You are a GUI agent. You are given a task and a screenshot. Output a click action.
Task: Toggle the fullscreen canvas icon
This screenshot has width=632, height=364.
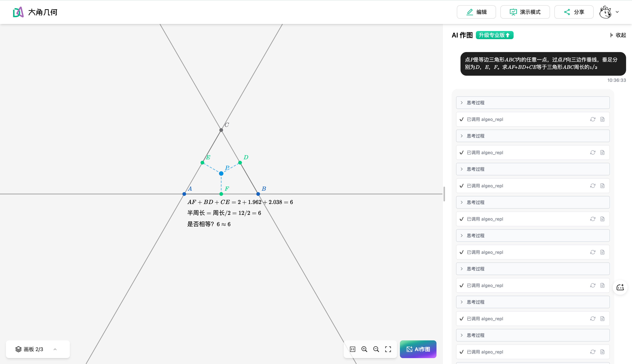point(388,349)
